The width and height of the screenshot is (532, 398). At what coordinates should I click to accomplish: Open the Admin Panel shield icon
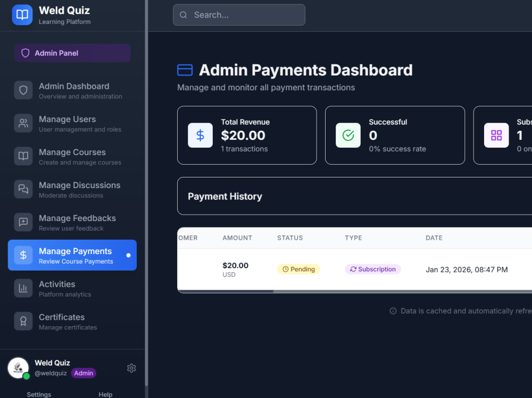(x=26, y=53)
